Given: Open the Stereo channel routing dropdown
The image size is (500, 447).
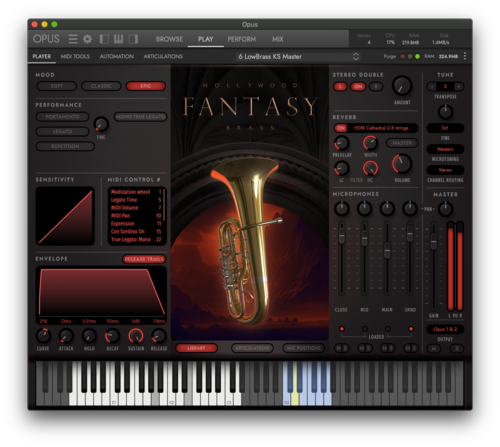Looking at the screenshot, I should pos(445,170).
